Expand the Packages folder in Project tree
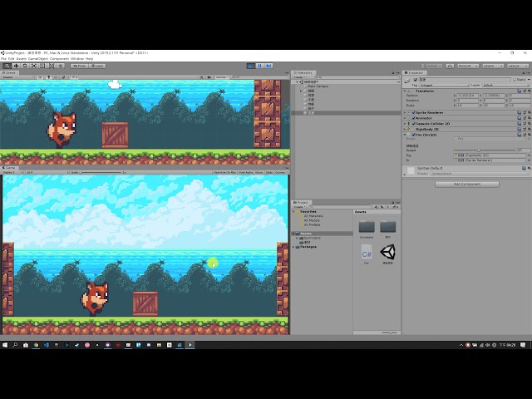This screenshot has width=532, height=399. (293, 247)
